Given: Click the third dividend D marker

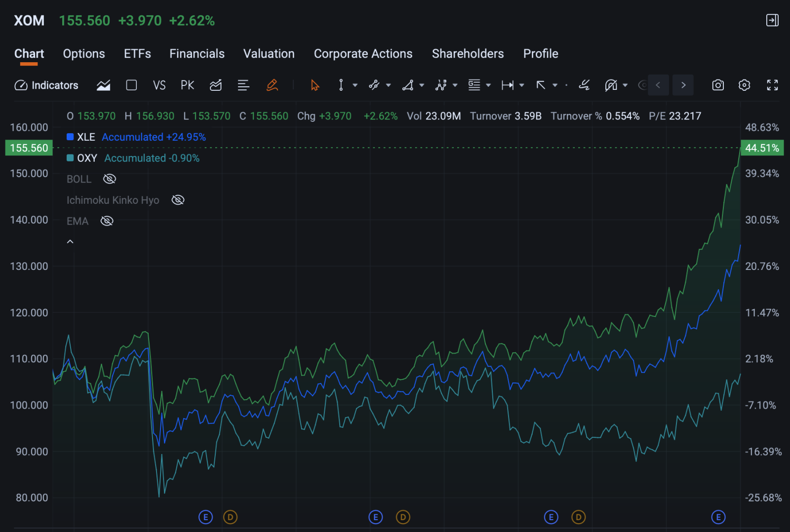Looking at the screenshot, I should 578,517.
